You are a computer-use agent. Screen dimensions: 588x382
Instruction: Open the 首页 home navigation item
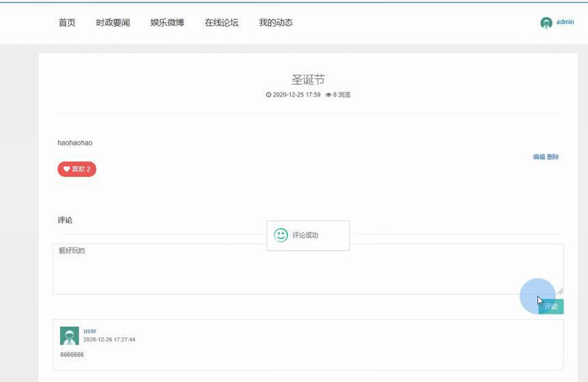coord(67,23)
